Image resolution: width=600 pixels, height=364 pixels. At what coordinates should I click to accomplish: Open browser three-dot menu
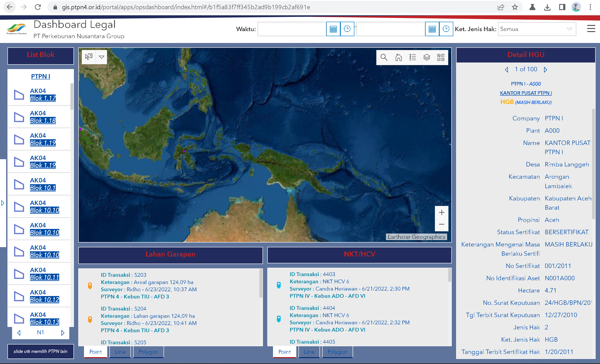click(590, 7)
